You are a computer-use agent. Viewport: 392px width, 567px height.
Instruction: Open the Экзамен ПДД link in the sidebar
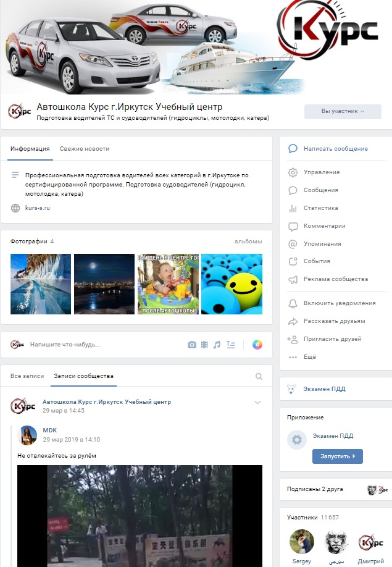[325, 389]
